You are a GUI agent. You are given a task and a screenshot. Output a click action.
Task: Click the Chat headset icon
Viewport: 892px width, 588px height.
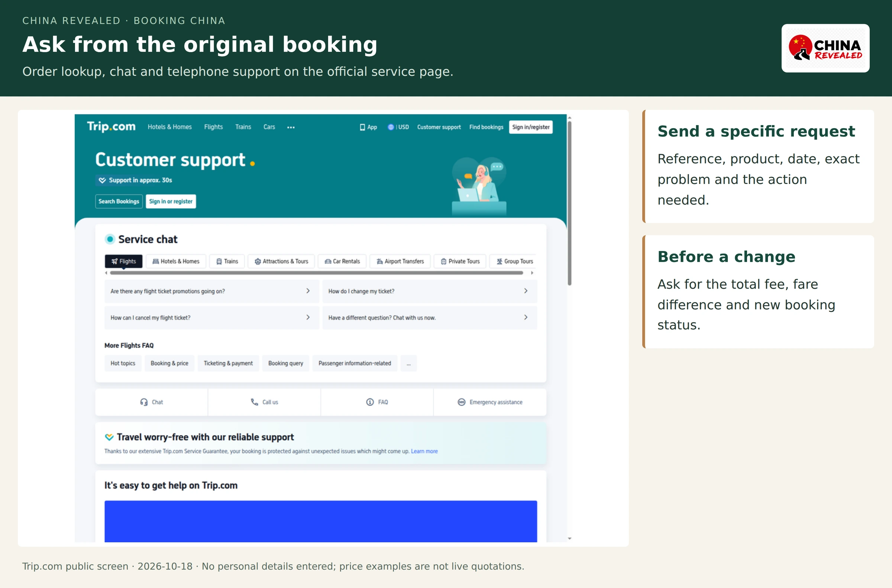pos(143,402)
